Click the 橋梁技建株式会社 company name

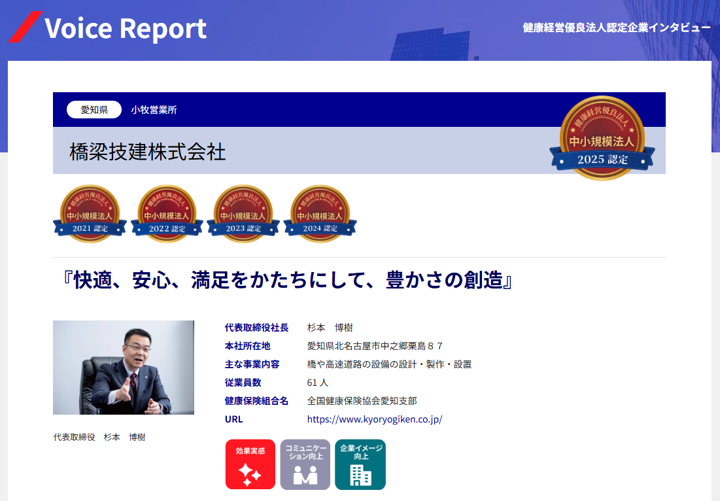point(147,152)
